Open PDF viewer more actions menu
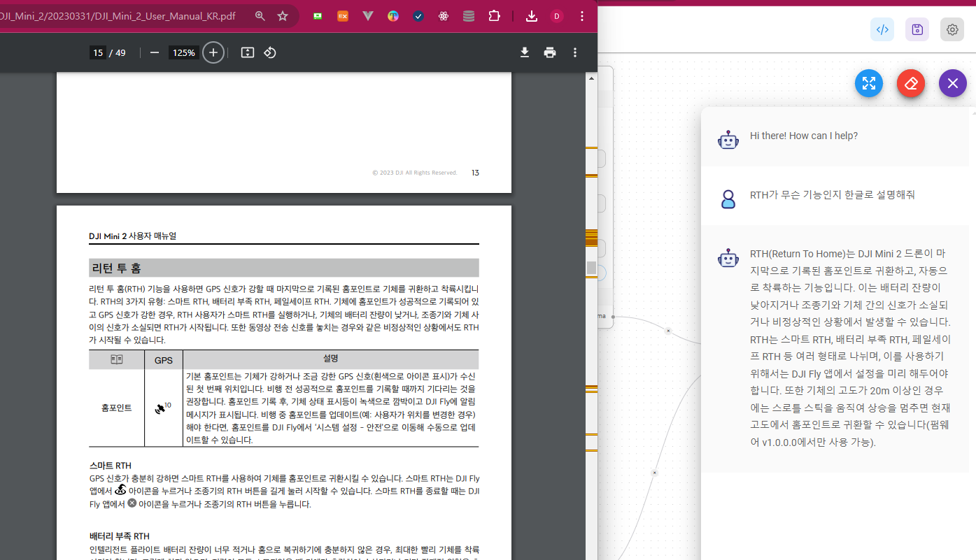 pos(575,52)
